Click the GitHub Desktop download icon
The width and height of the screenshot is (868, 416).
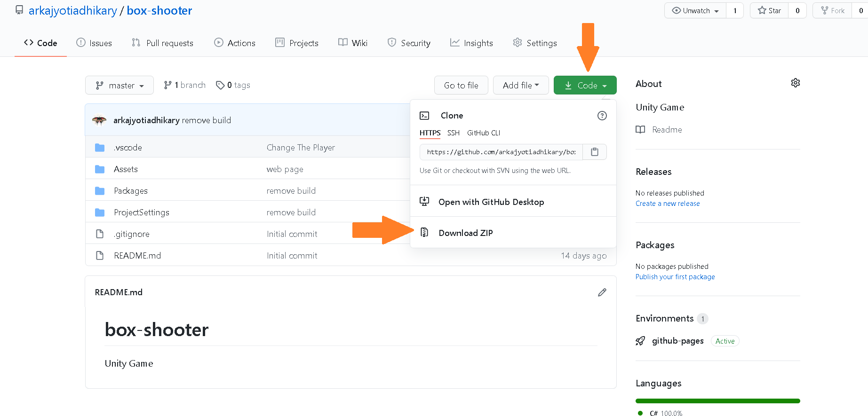(x=424, y=201)
